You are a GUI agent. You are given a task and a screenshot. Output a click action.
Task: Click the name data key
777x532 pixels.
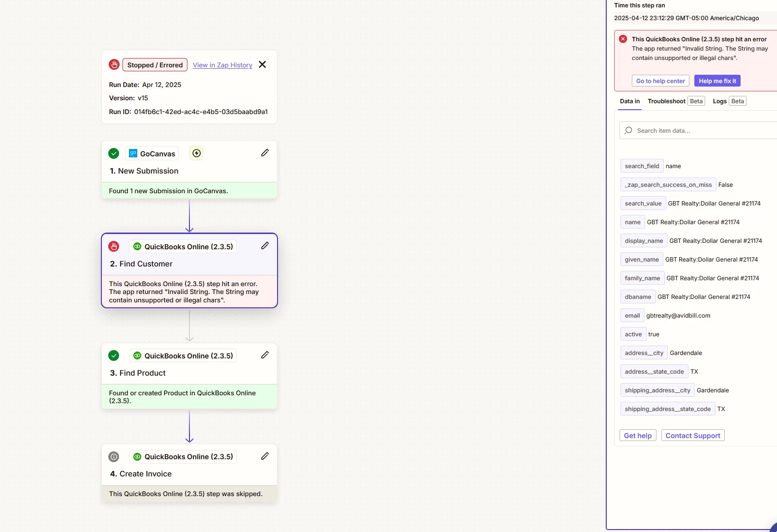(x=632, y=222)
